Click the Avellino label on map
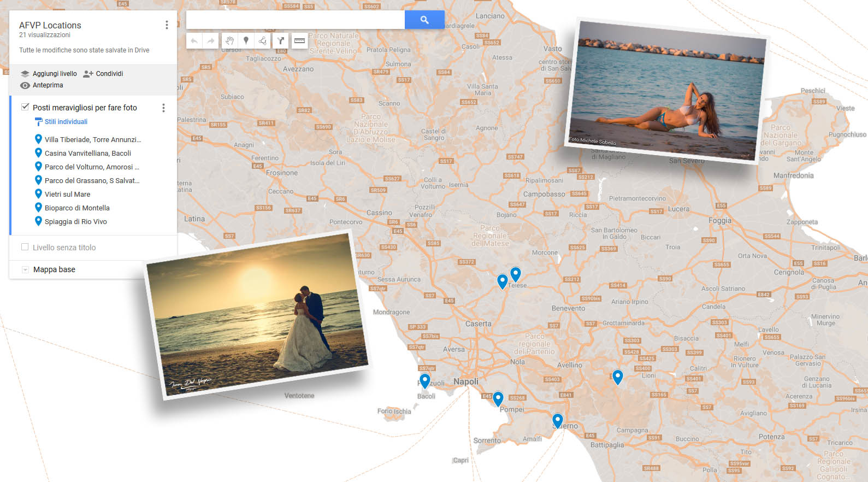 pyautogui.click(x=570, y=365)
